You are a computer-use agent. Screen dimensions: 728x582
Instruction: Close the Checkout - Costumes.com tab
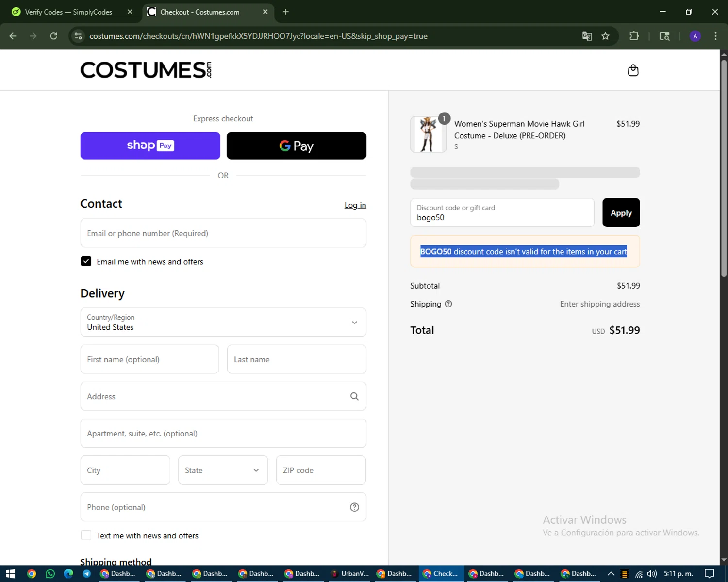click(x=265, y=12)
